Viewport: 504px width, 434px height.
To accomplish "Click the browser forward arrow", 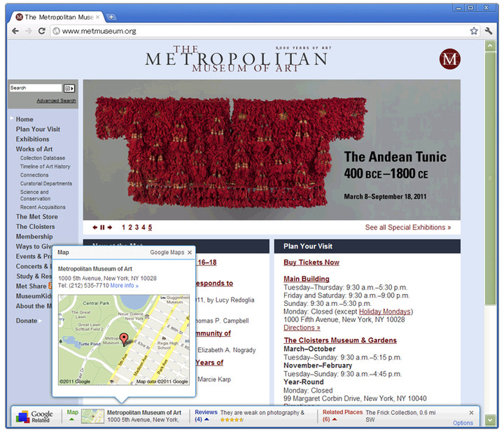I will [28, 31].
